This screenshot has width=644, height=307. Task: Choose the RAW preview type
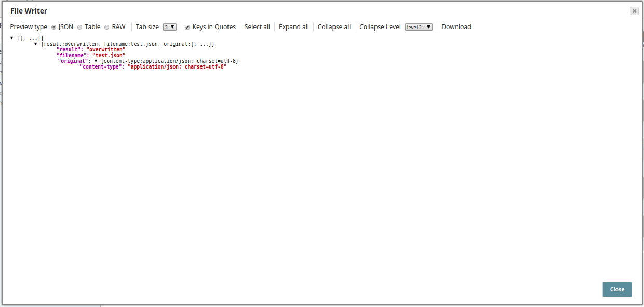point(106,27)
